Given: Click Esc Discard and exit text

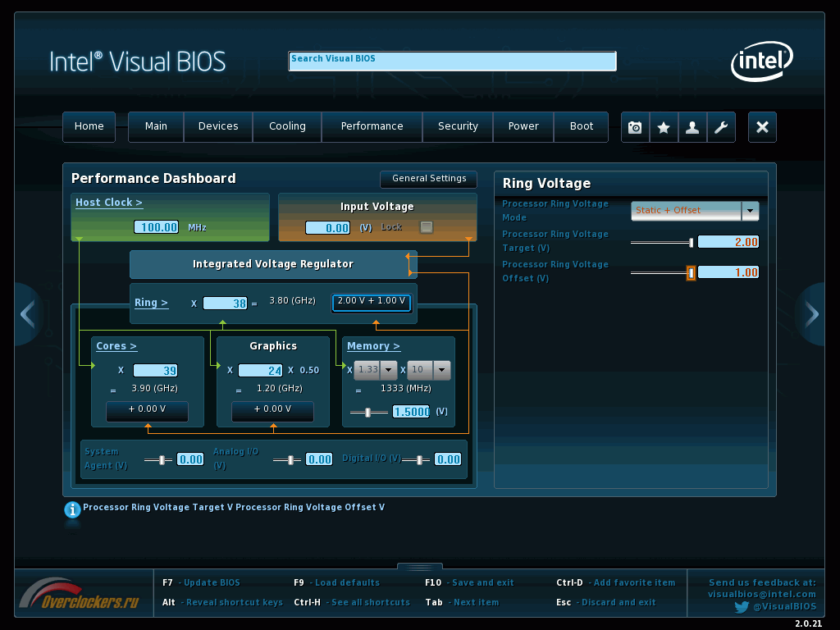Looking at the screenshot, I should coord(605,602).
